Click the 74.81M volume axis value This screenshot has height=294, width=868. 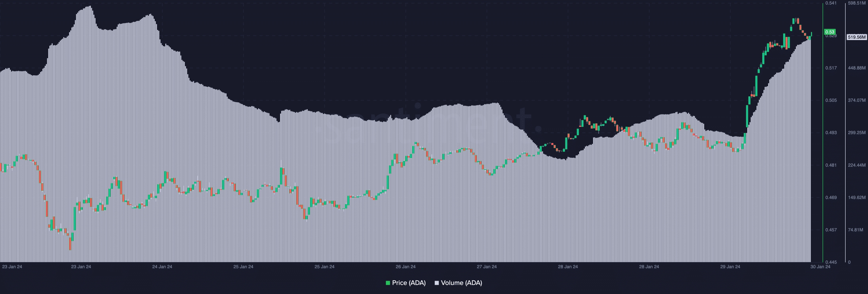tap(856, 230)
